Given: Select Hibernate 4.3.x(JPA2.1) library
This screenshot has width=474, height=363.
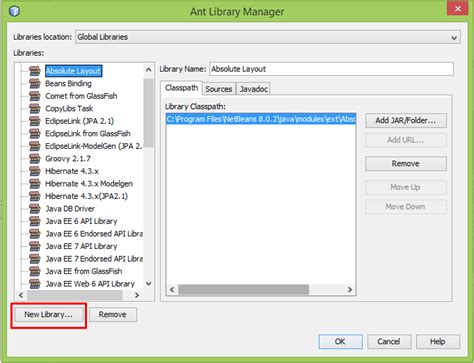Looking at the screenshot, I should tap(86, 196).
